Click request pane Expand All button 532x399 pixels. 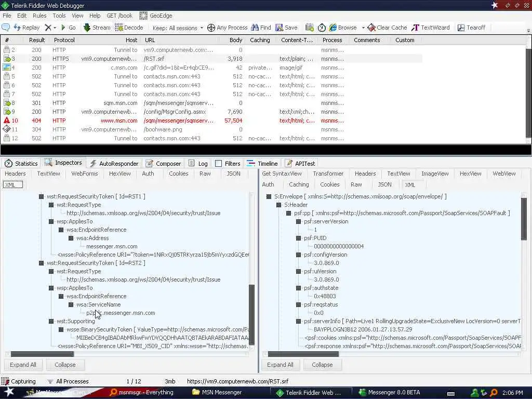(x=23, y=365)
